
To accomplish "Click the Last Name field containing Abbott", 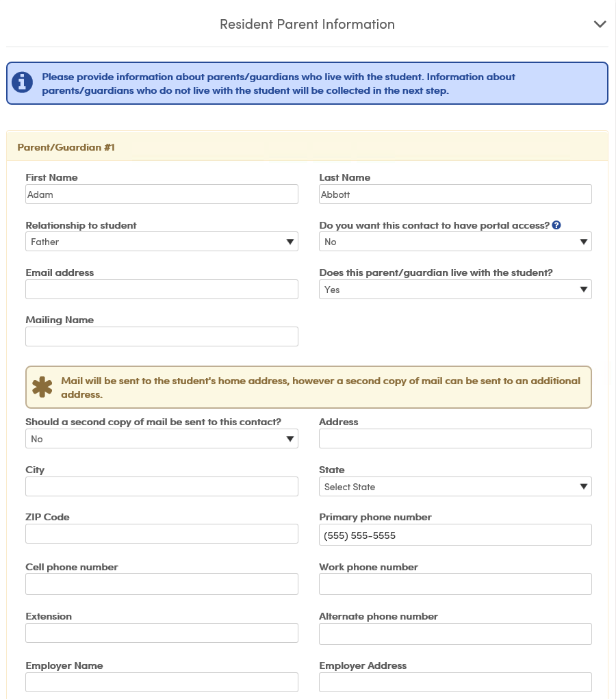I will pos(455,194).
